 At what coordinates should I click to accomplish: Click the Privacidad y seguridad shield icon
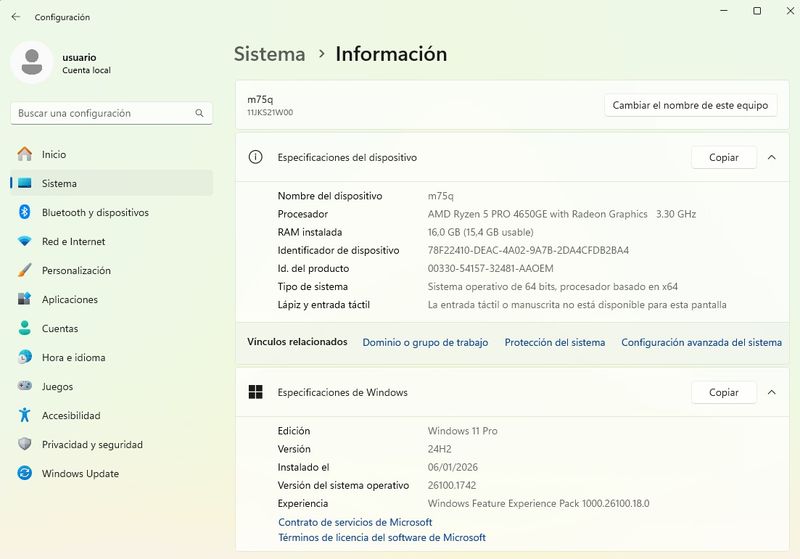24,444
